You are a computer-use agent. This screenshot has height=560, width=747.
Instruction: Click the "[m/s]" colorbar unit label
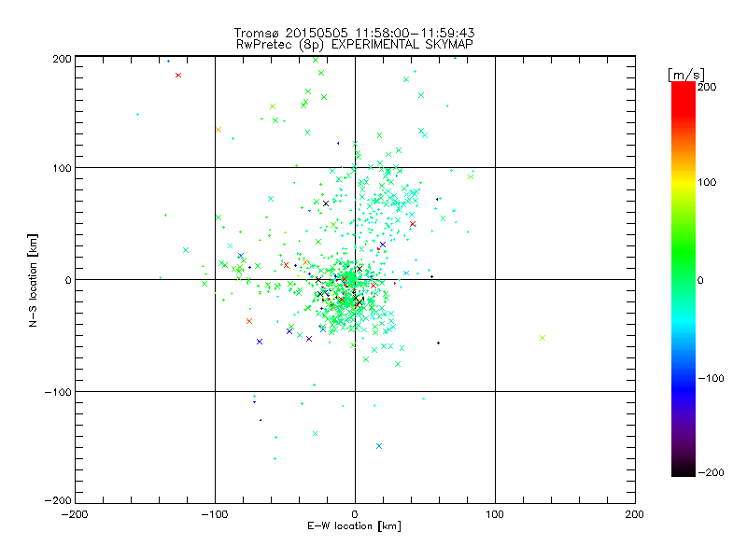pyautogui.click(x=686, y=75)
